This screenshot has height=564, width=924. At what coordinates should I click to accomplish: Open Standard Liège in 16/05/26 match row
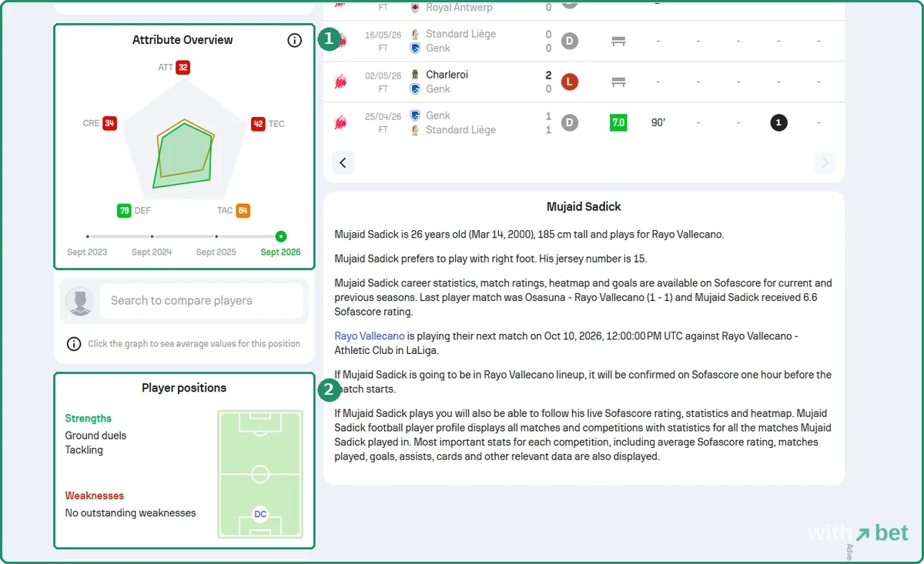[461, 34]
